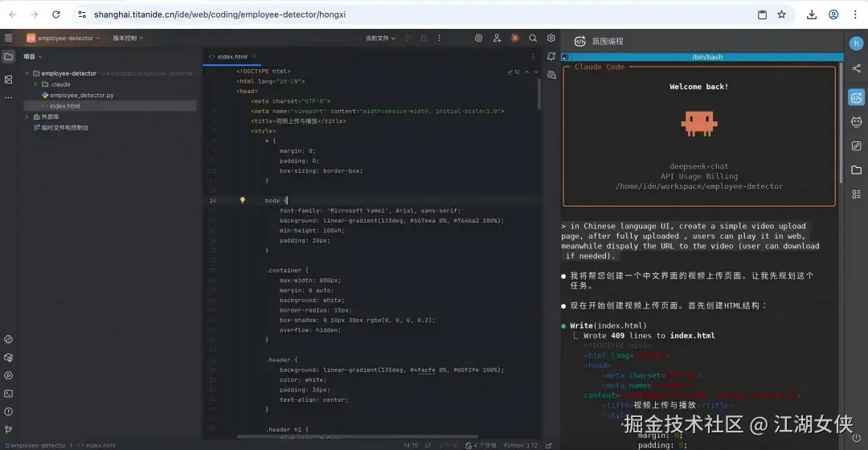This screenshot has height=450, width=868.
Task: Click the user avatar 'h'
Action: click(856, 43)
